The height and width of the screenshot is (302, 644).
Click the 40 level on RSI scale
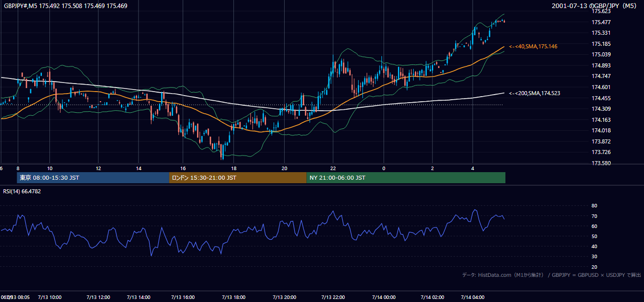(595, 246)
